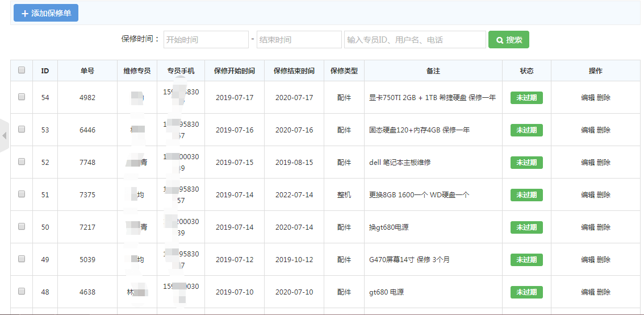Select the note dell 笔记本主板维修
Viewport: 644px width, 315px height.
pyautogui.click(x=400, y=163)
